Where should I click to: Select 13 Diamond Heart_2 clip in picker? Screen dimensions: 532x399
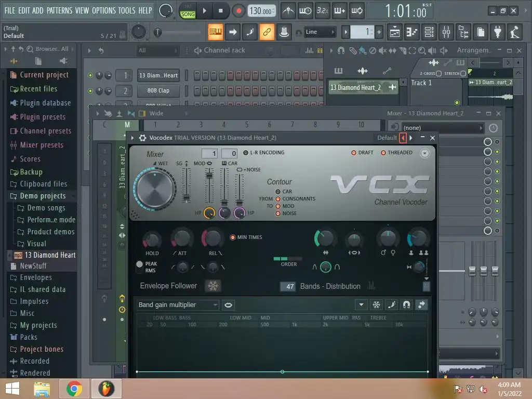[x=363, y=87]
